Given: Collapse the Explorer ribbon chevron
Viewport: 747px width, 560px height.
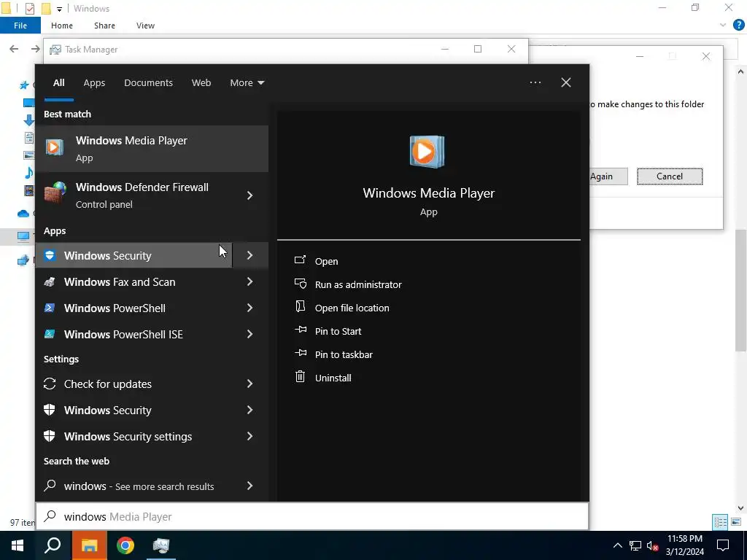Looking at the screenshot, I should [723, 26].
